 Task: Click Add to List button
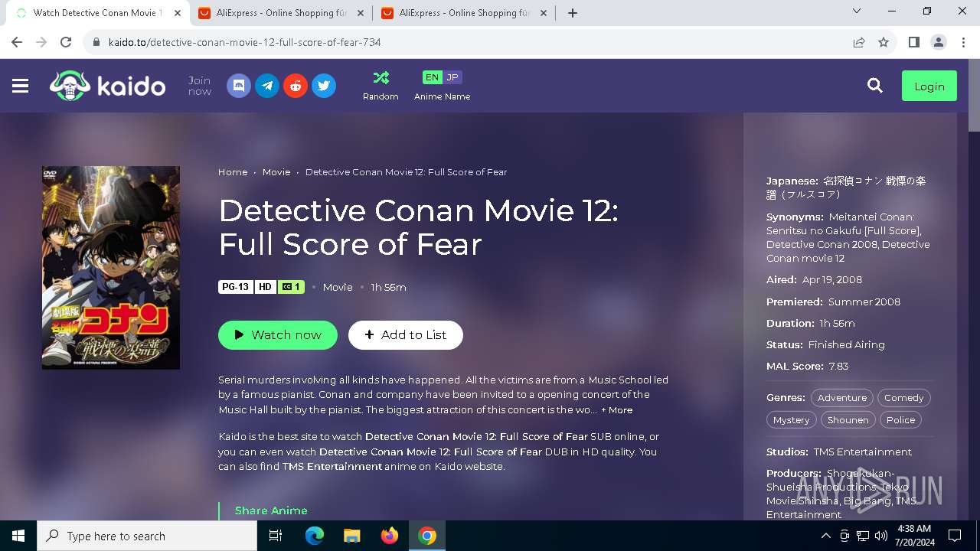point(406,335)
